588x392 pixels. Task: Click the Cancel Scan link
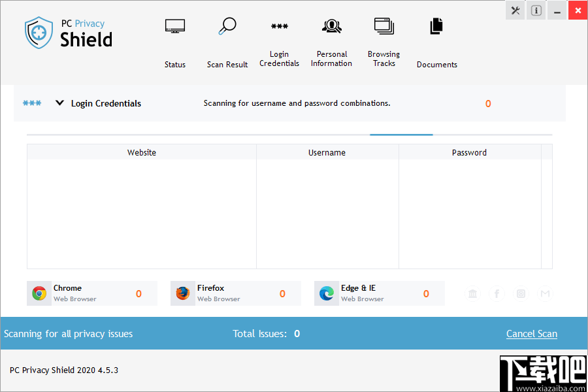tap(531, 333)
